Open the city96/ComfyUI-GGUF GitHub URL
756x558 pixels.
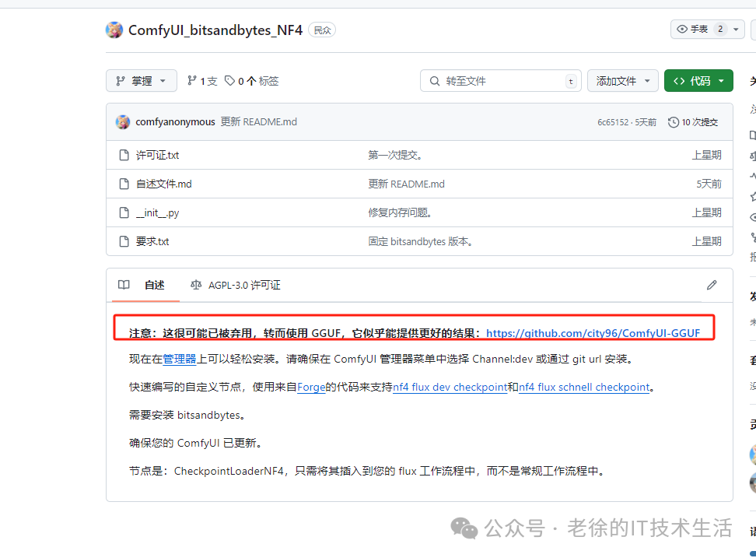[593, 333]
